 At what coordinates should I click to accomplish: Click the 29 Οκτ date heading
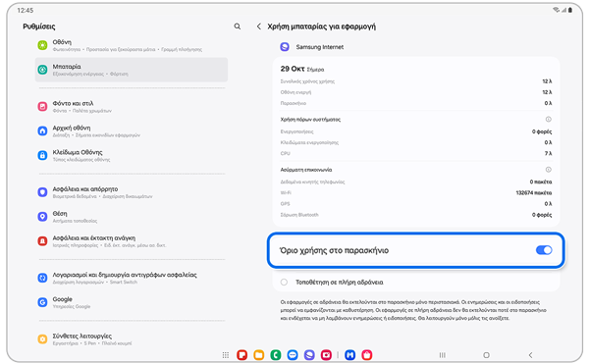click(293, 69)
